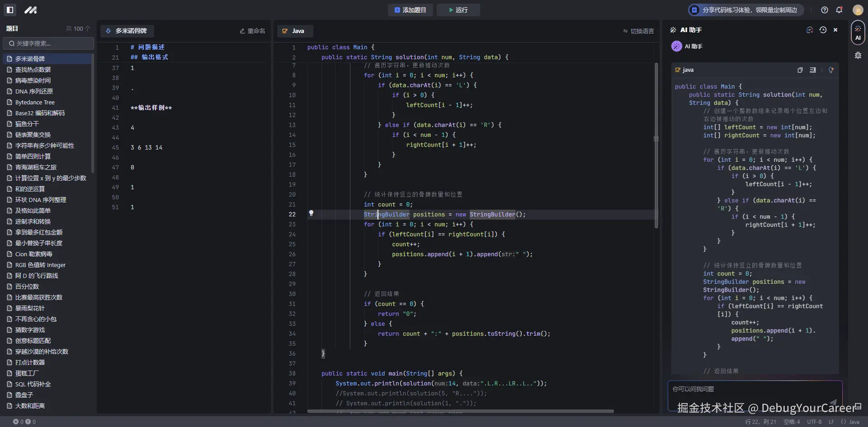868x427 pixels.
Task: Click the lightbulb explain icon in code block
Action: pos(831,70)
